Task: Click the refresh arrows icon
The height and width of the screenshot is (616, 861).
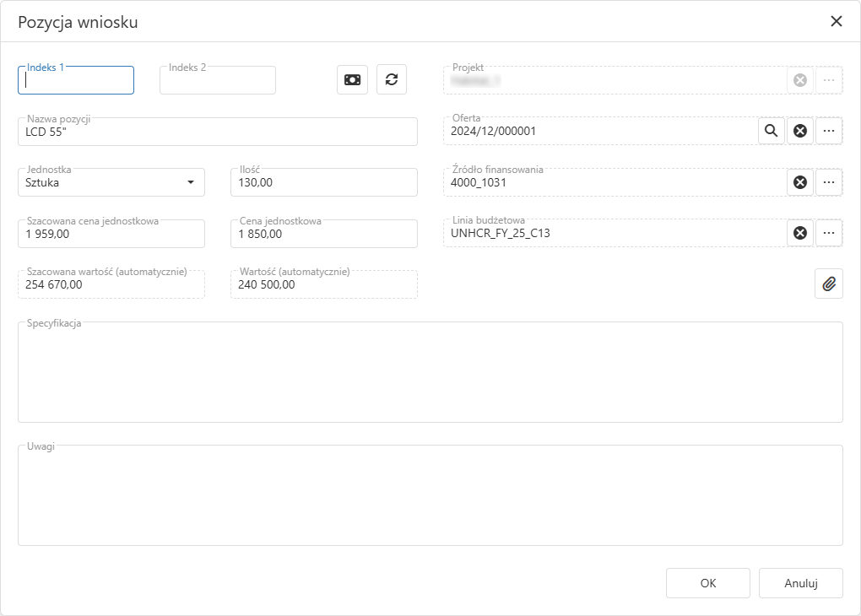Action: point(392,79)
